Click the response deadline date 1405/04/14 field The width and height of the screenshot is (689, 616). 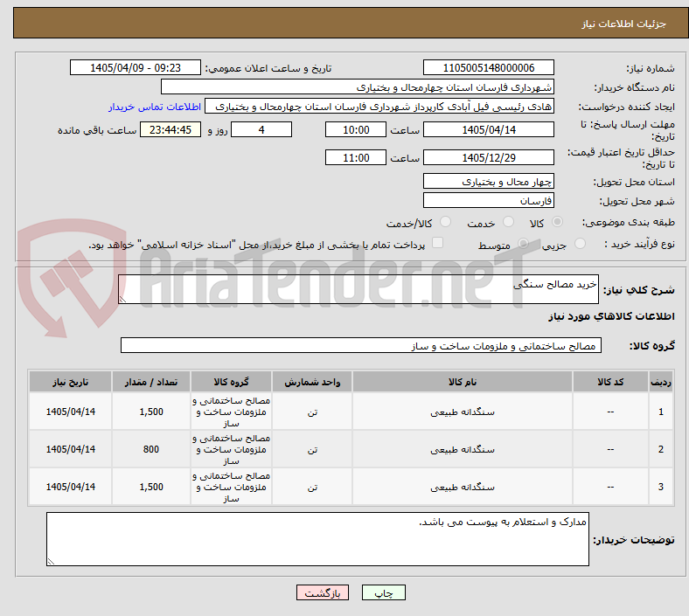[488, 129]
